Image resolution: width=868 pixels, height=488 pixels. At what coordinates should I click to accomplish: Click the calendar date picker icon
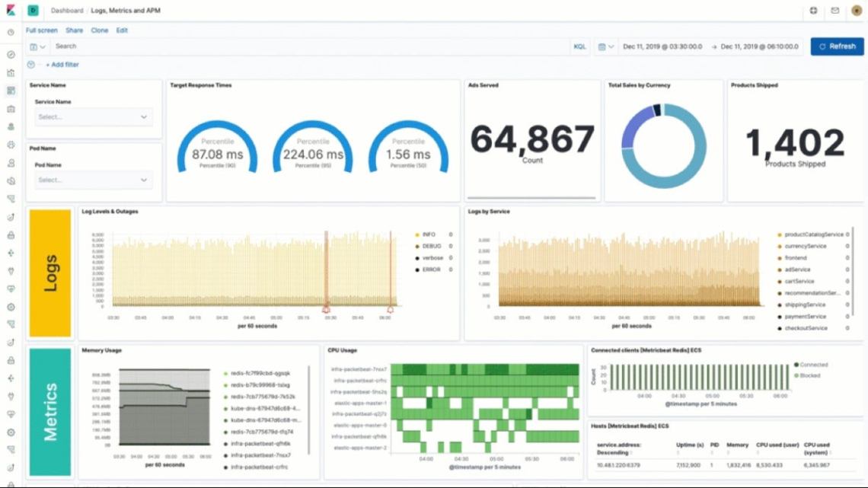(602, 46)
